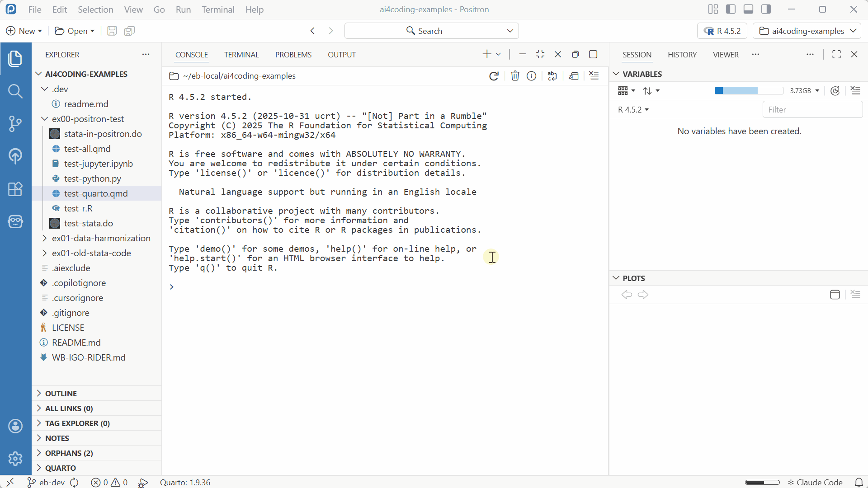868x488 pixels.
Task: Open the variables grouping dropdown
Action: pyautogui.click(x=626, y=91)
